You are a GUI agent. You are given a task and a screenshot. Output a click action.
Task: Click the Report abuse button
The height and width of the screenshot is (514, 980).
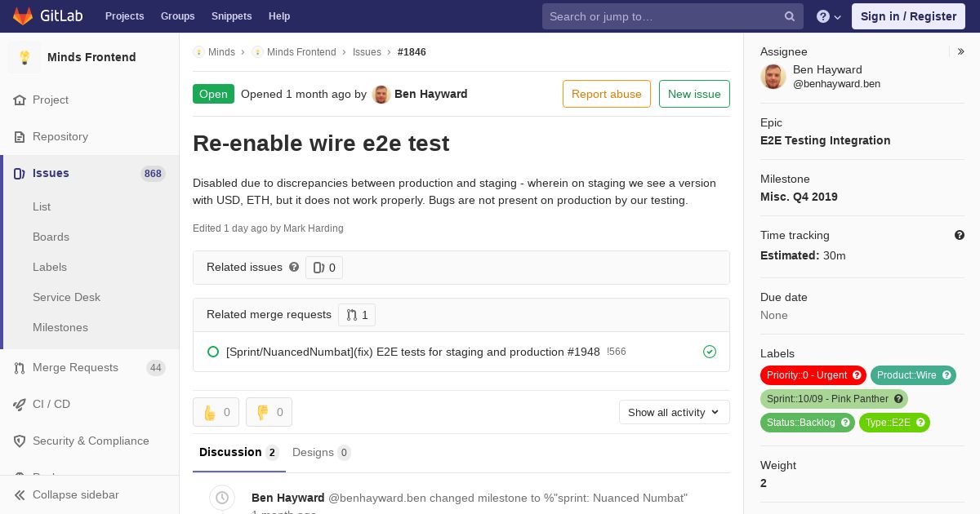[607, 94]
